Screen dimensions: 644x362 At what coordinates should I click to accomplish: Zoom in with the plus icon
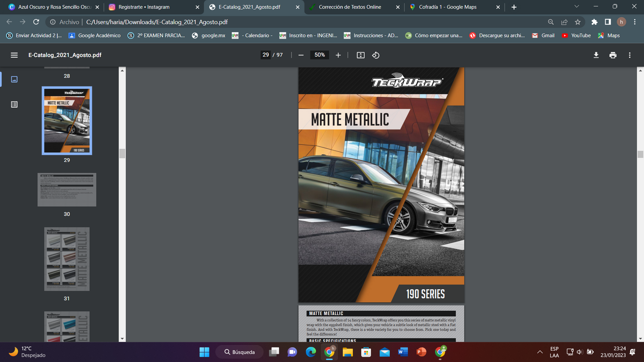point(338,55)
